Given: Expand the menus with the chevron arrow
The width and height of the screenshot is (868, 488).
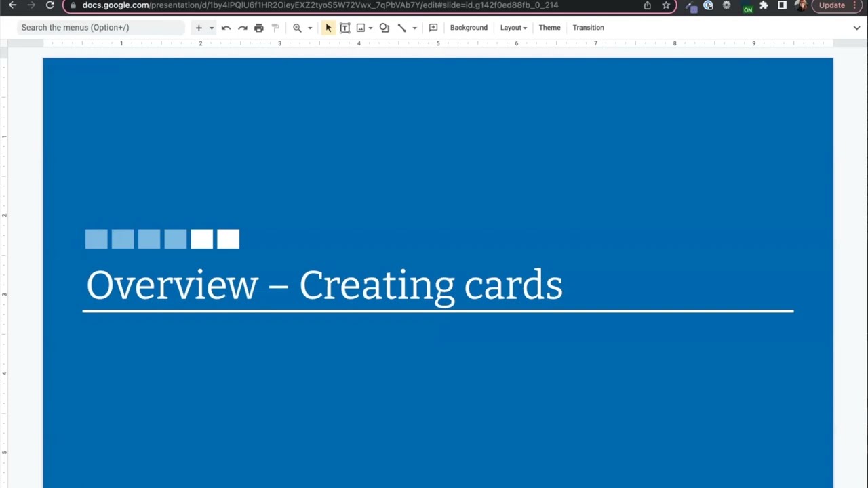Looking at the screenshot, I should [x=856, y=28].
